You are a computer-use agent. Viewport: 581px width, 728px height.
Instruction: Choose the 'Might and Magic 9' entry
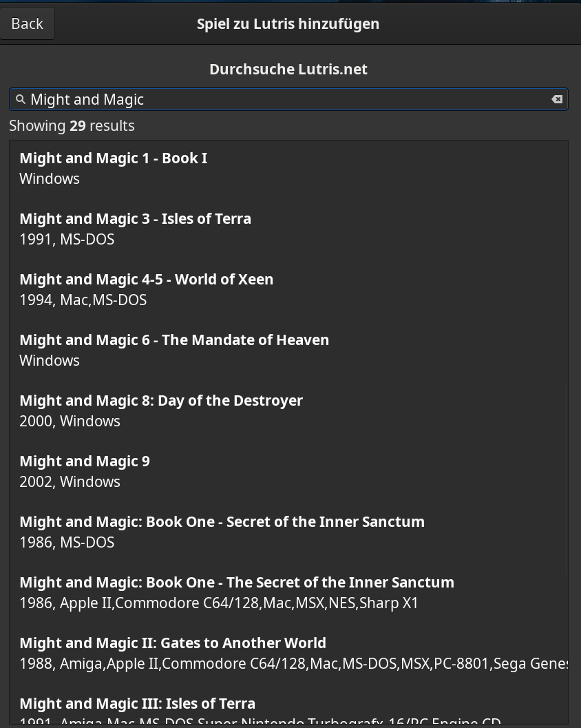[x=85, y=461]
